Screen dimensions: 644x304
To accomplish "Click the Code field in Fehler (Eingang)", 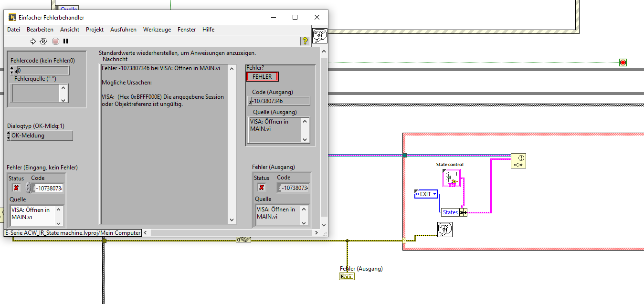I will tap(49, 188).
